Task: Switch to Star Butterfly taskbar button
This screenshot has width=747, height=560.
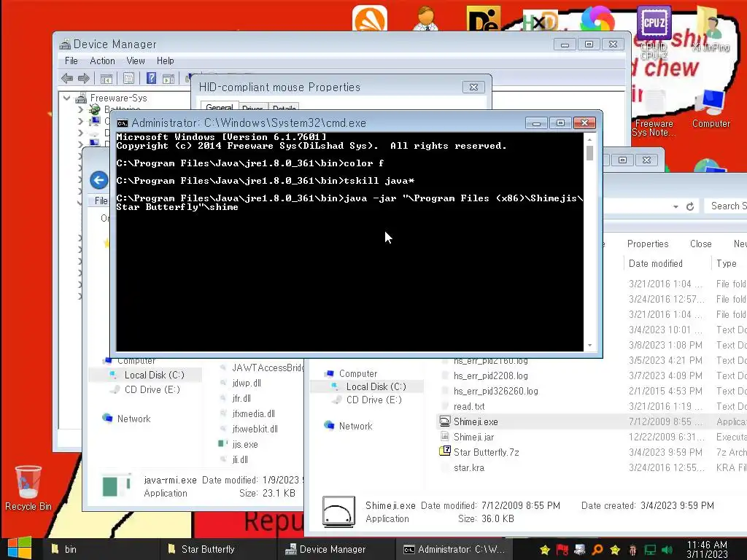Action: 218,549
